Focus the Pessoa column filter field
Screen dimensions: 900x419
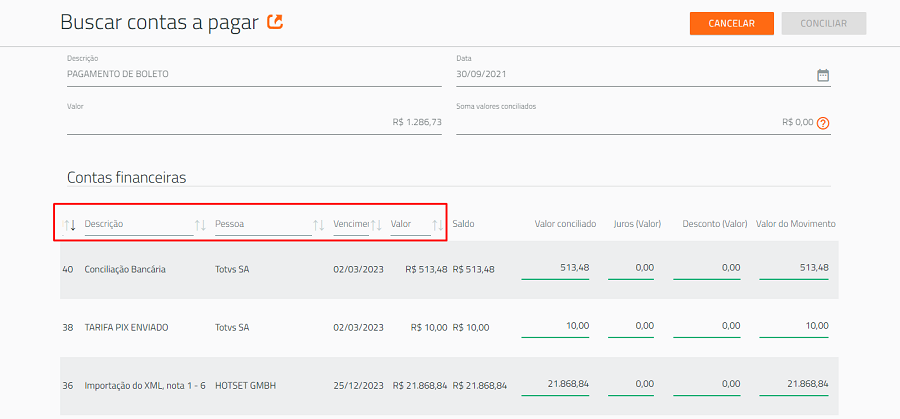tap(263, 224)
